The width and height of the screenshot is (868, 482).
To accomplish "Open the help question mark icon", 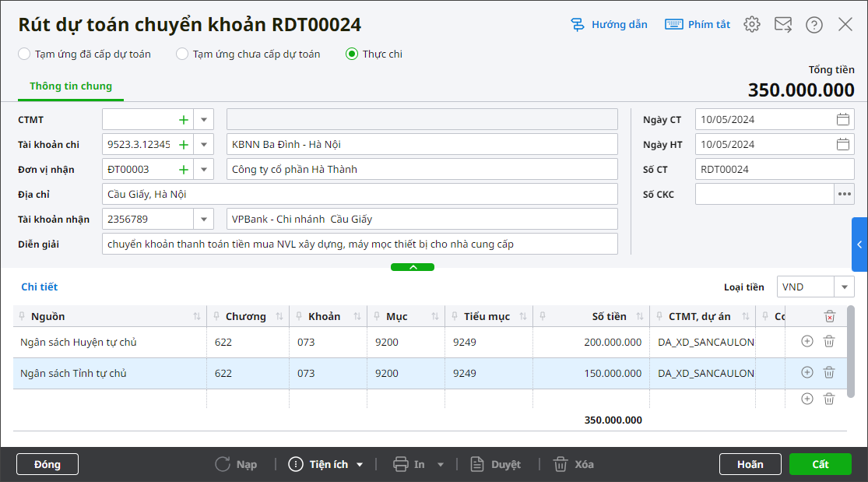I will tap(814, 24).
